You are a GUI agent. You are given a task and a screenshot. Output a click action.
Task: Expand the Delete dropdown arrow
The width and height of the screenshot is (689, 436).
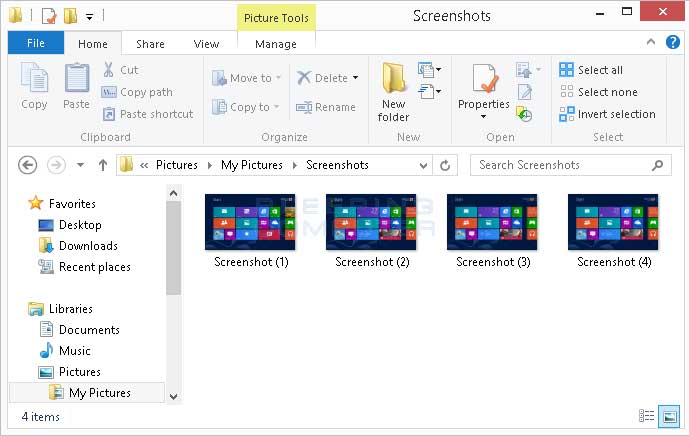point(355,78)
